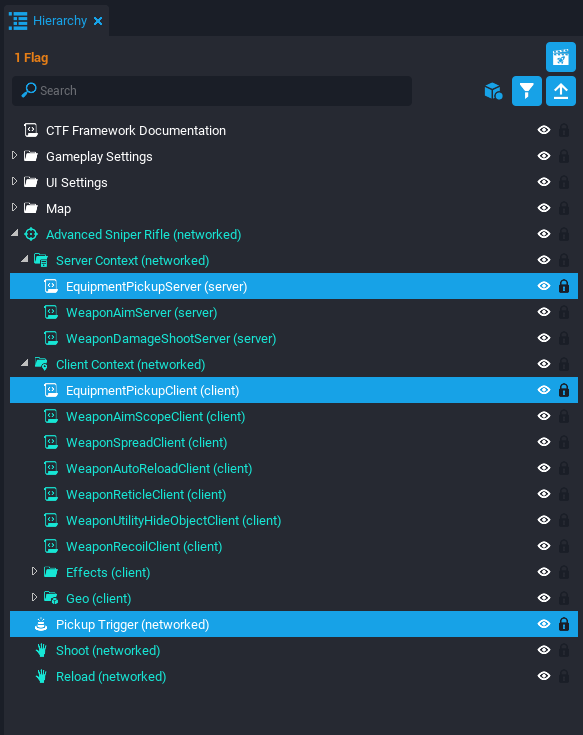Click the upload arrow button
The height and width of the screenshot is (735, 583).
tap(561, 91)
